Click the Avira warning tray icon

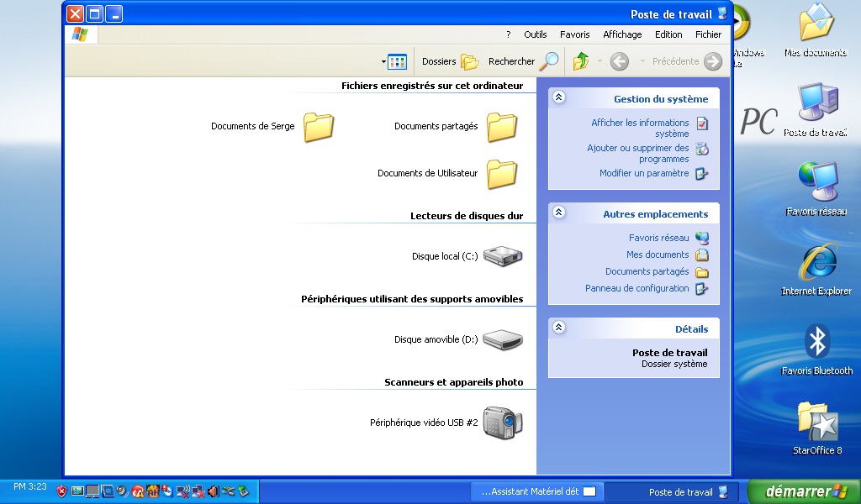138,491
